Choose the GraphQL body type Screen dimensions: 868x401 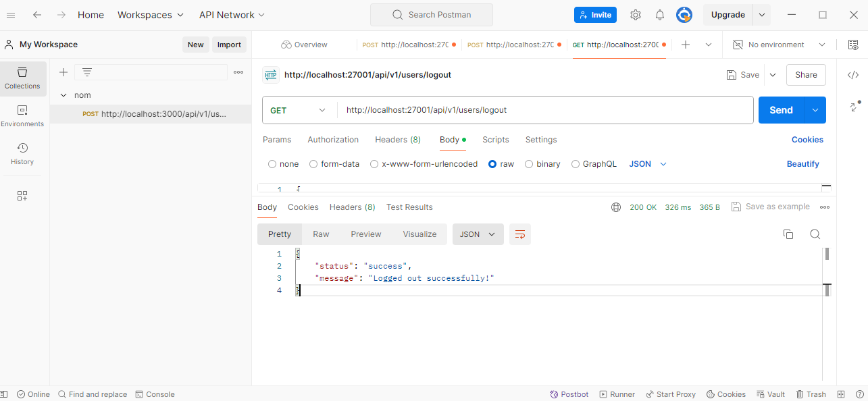tap(576, 164)
